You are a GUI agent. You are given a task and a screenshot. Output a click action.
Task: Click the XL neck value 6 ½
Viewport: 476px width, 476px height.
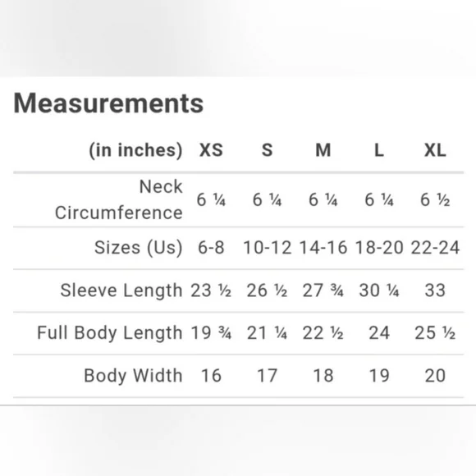point(435,199)
